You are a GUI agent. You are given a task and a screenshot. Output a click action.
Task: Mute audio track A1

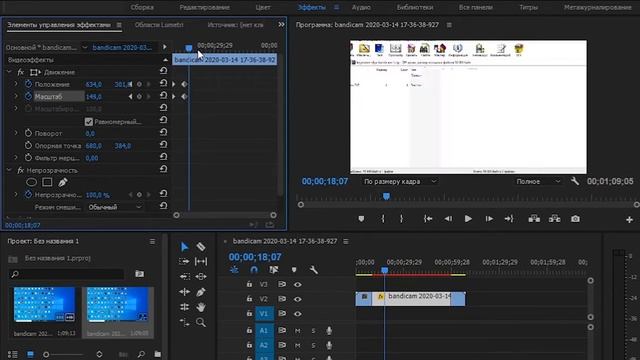[298, 331]
